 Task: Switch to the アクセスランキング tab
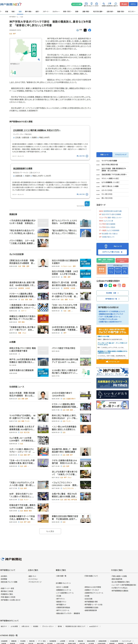point(121,154)
